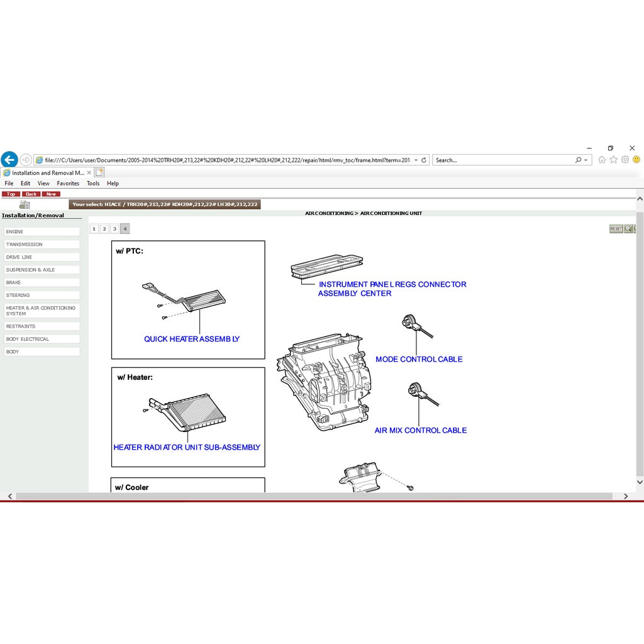Click the print document icon above Installation/Removal

(x=25, y=204)
